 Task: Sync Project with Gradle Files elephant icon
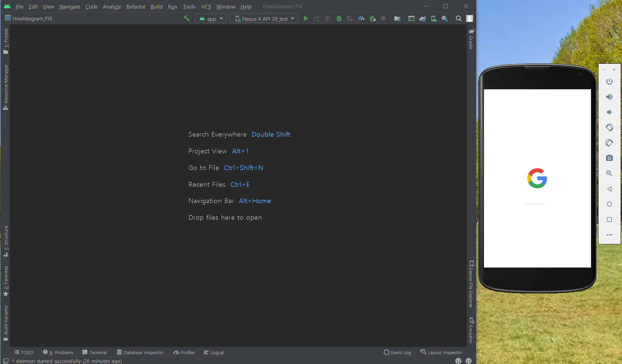coord(423,18)
